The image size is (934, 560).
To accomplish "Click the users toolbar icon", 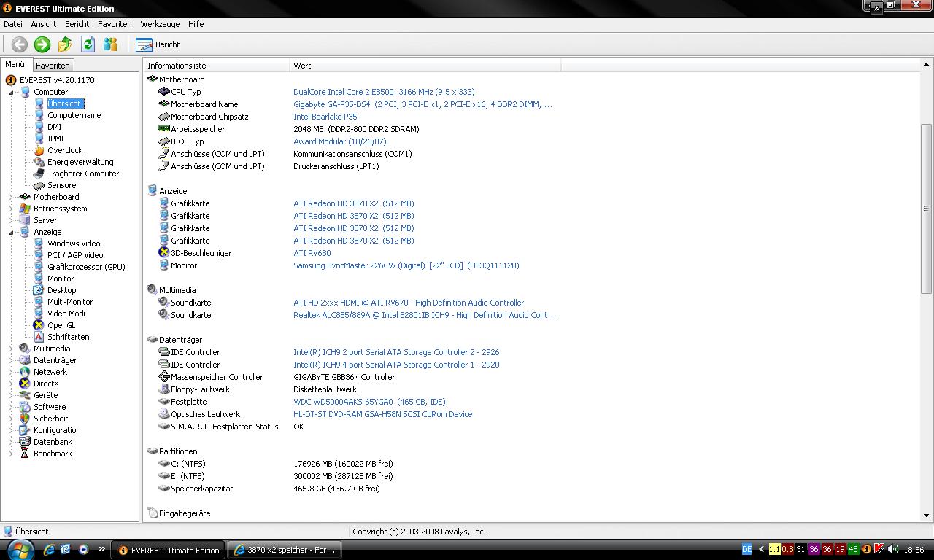I will 111,44.
